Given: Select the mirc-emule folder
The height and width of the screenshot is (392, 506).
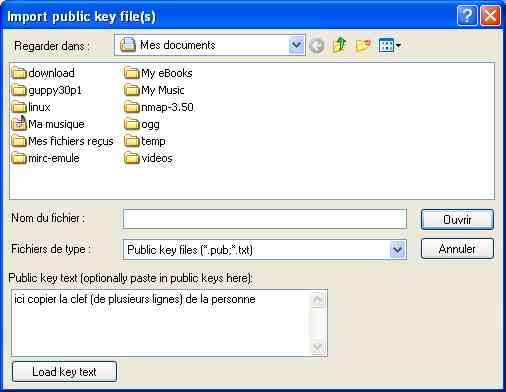Looking at the screenshot, I should pyautogui.click(x=46, y=158).
